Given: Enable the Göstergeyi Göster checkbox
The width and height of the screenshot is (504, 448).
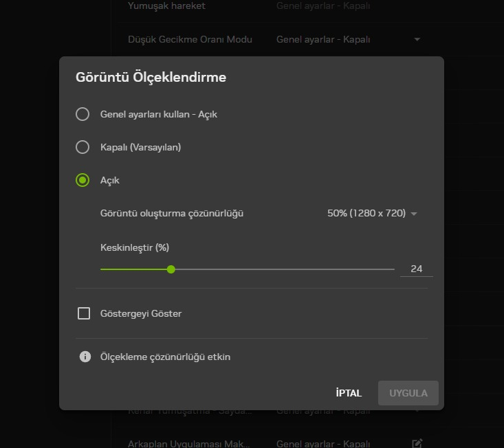Looking at the screenshot, I should coord(84,313).
